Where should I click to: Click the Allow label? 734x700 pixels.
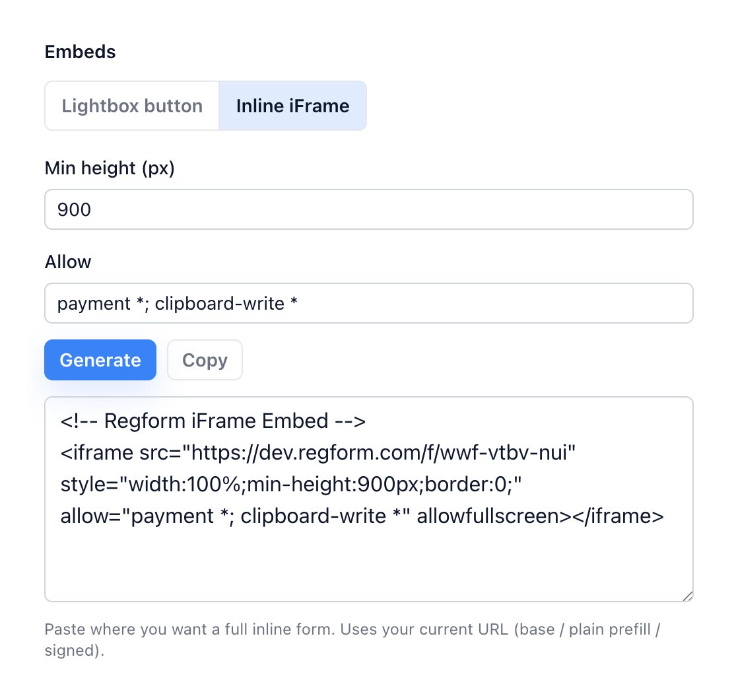point(67,262)
